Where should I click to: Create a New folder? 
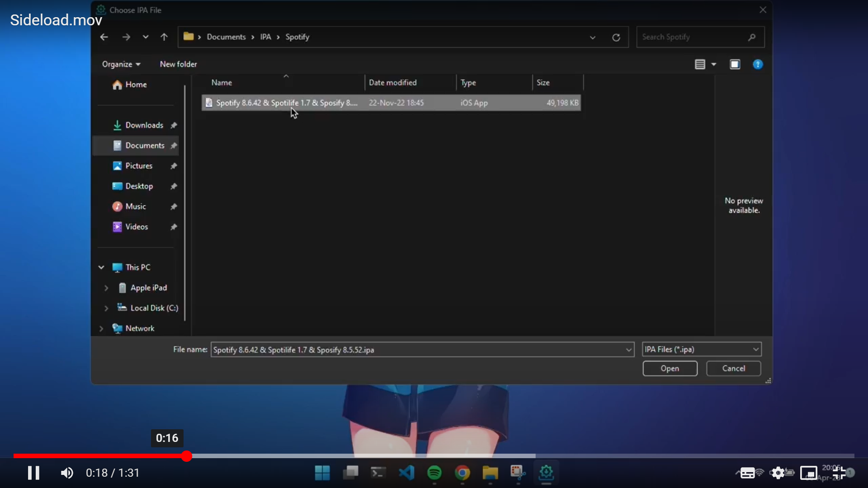178,64
